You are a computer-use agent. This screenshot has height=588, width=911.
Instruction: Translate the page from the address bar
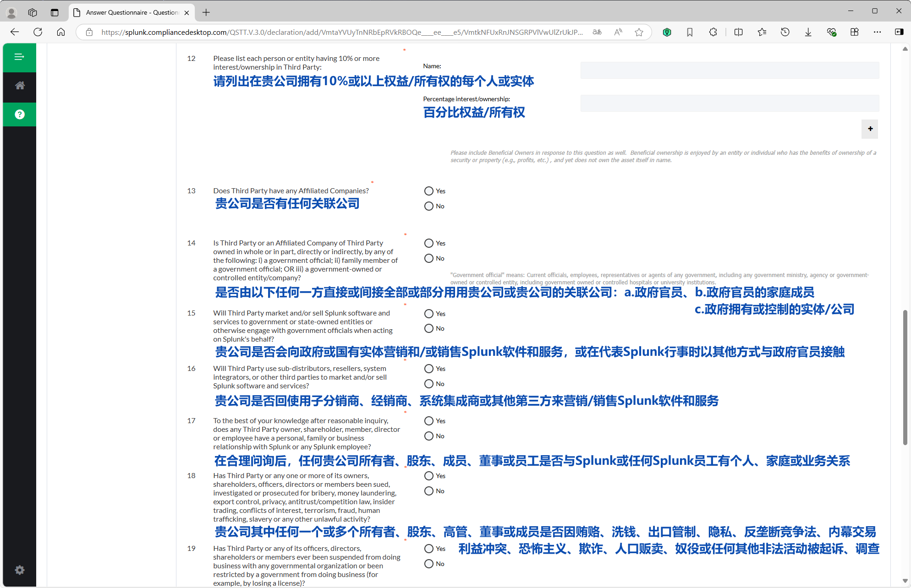click(x=597, y=32)
